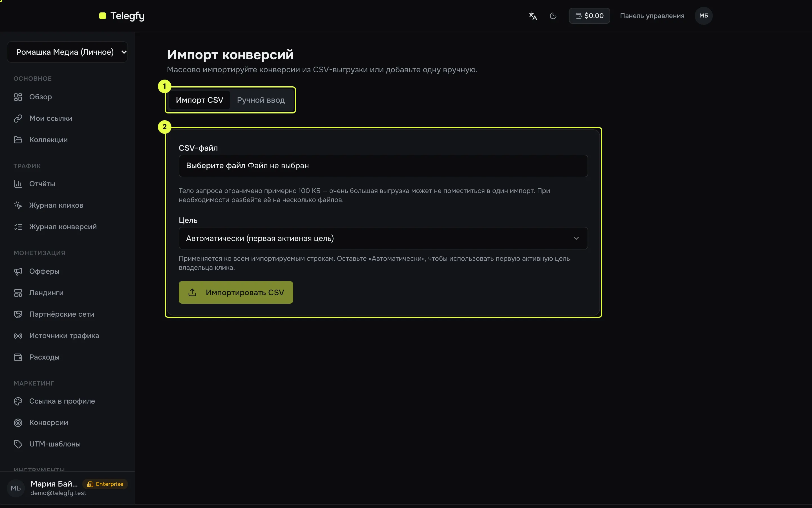Click Журнал конверсий checklist icon
The height and width of the screenshot is (508, 812).
pyautogui.click(x=18, y=227)
